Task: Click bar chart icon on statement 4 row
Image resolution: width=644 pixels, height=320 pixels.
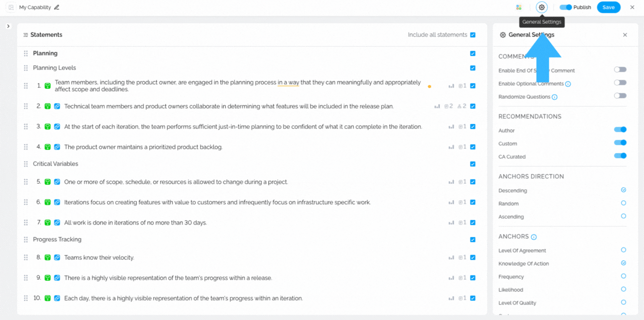Action: 451,147
